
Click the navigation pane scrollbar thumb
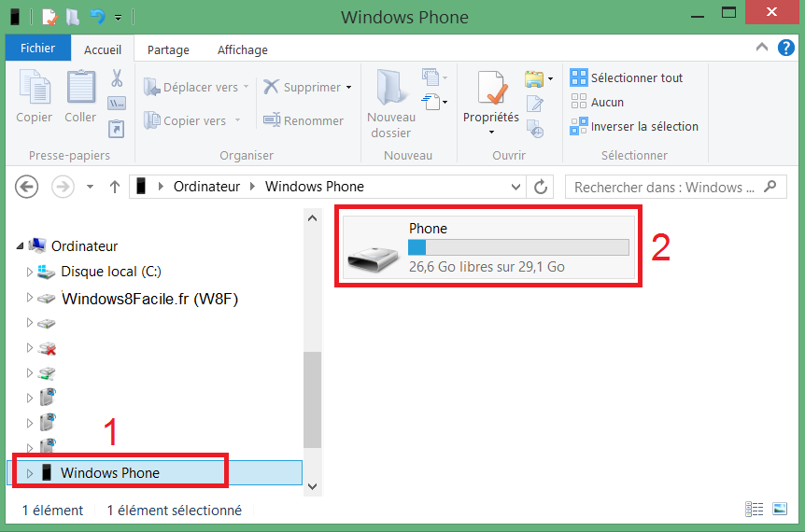click(312, 399)
